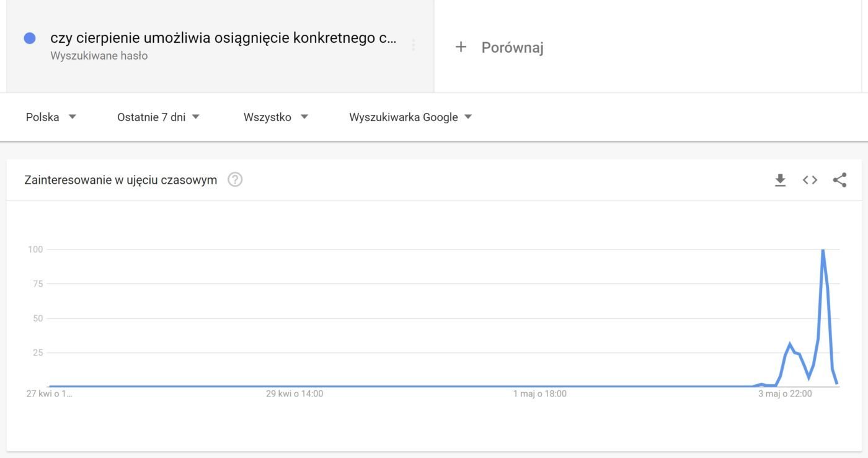Share the interest over time chart
The image size is (868, 458).
coord(839,180)
